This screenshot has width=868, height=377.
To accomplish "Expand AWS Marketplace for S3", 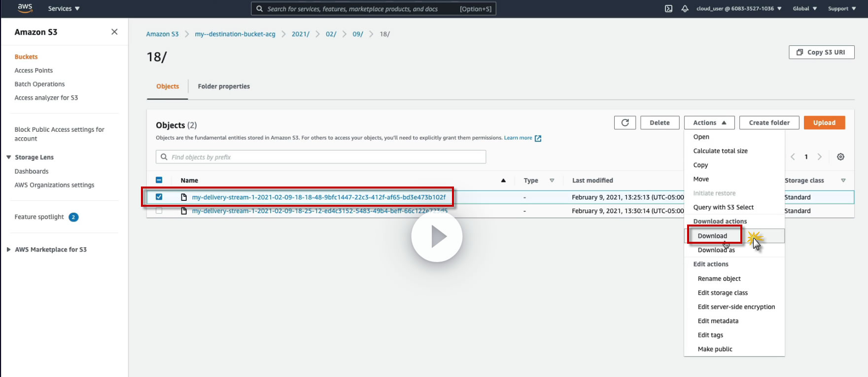I will pos(8,250).
